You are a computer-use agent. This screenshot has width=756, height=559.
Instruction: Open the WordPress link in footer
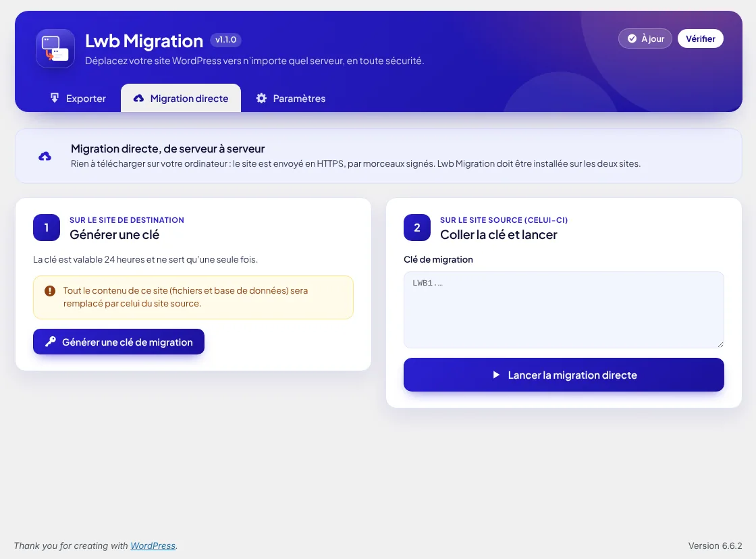coord(153,545)
